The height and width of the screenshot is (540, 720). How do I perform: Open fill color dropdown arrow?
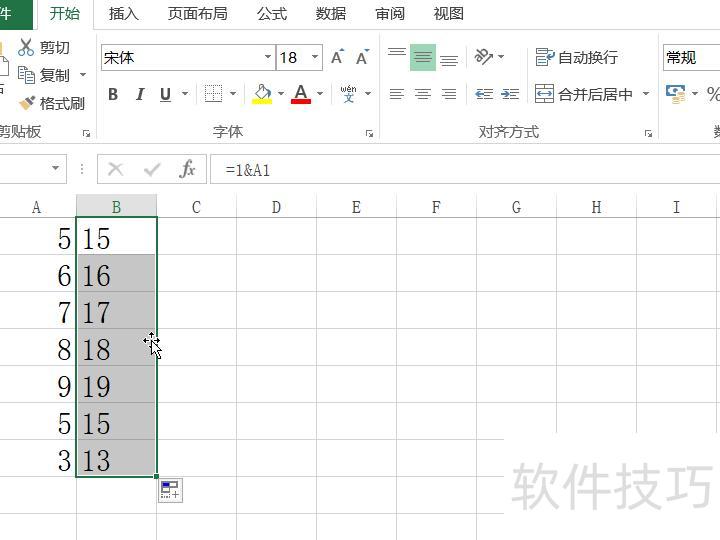pyautogui.click(x=281, y=94)
